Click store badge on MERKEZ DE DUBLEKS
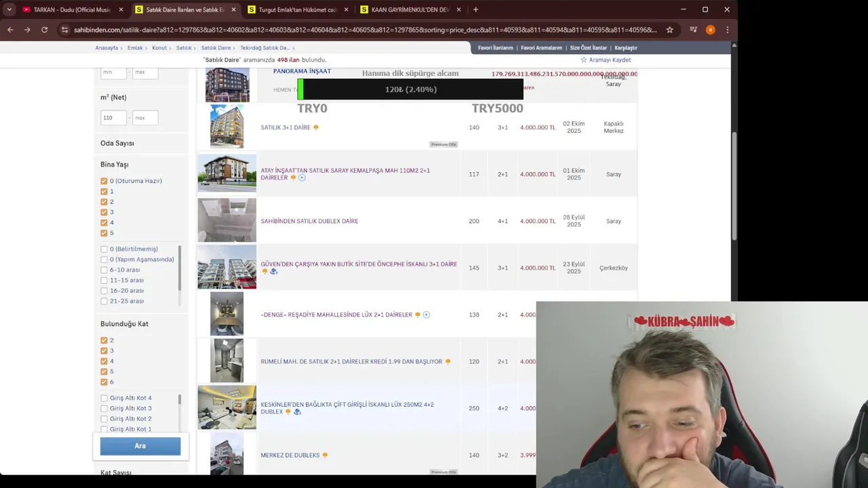The image size is (868, 488). pyautogui.click(x=325, y=455)
